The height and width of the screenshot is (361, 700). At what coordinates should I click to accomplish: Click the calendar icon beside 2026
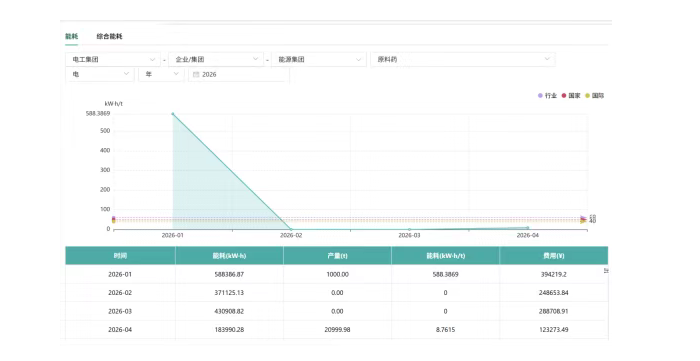(x=196, y=75)
